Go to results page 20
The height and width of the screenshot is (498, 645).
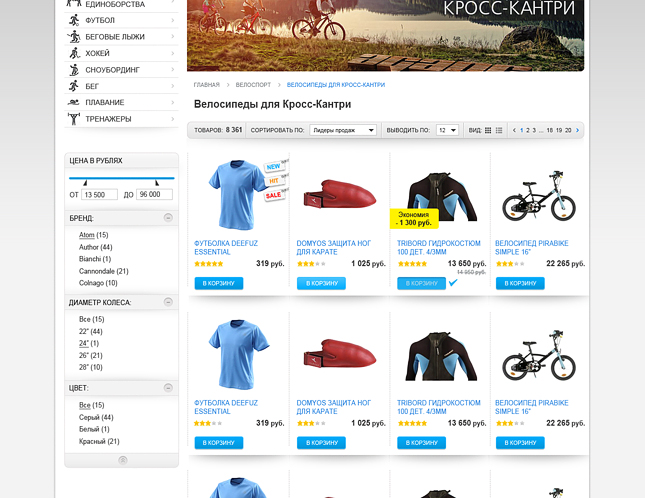tap(568, 130)
